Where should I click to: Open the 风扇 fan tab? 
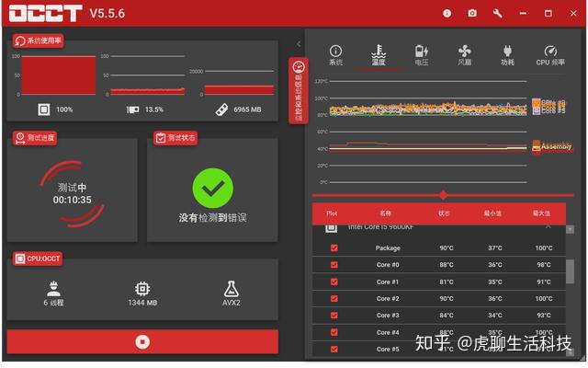tap(464, 55)
